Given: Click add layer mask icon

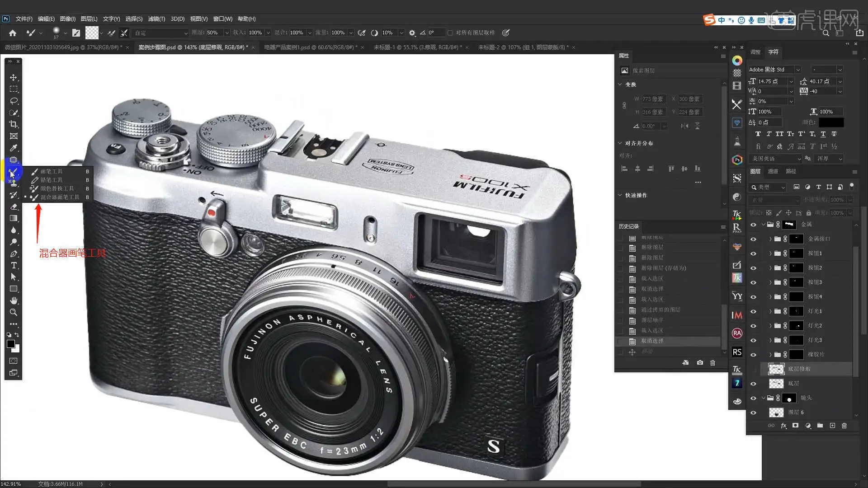Looking at the screenshot, I should tap(795, 426).
